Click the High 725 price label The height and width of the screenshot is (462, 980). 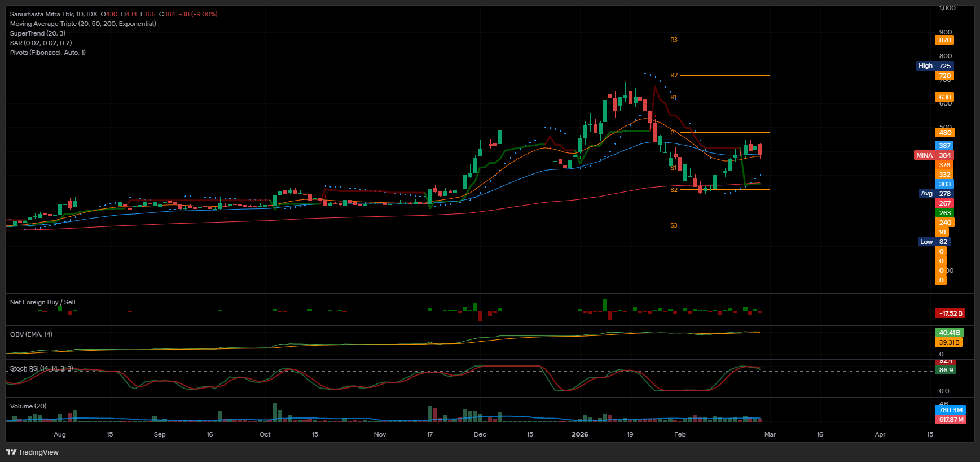(934, 66)
